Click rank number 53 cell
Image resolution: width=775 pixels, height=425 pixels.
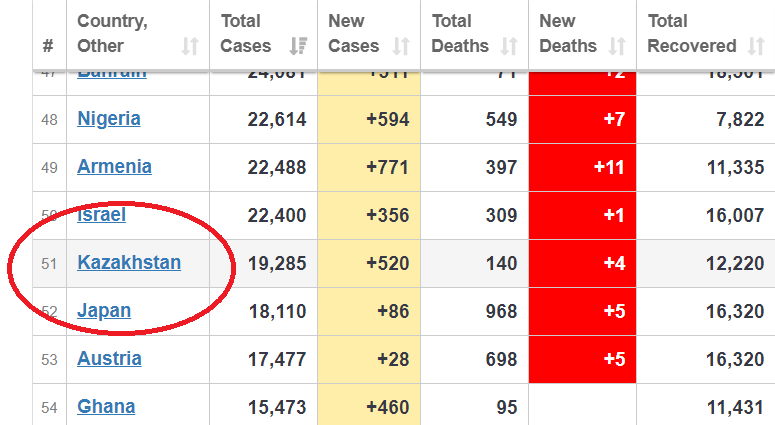49,360
